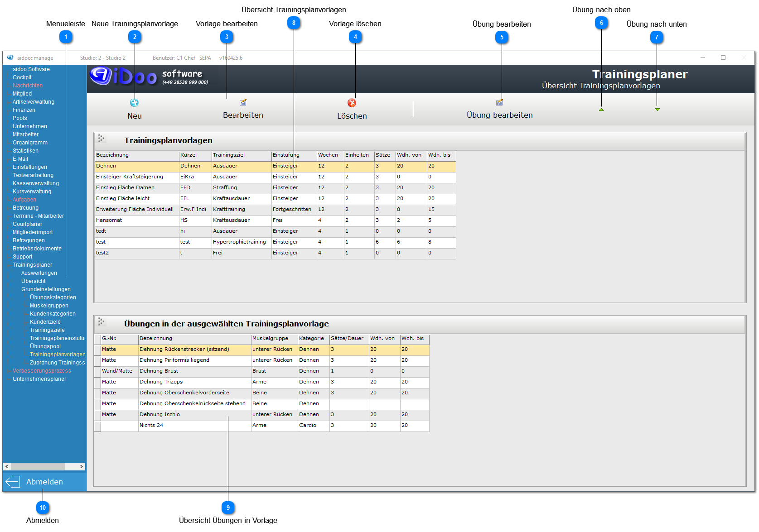Click row selector of Dehnung Brust row
The height and width of the screenshot is (532, 759).
point(97,371)
